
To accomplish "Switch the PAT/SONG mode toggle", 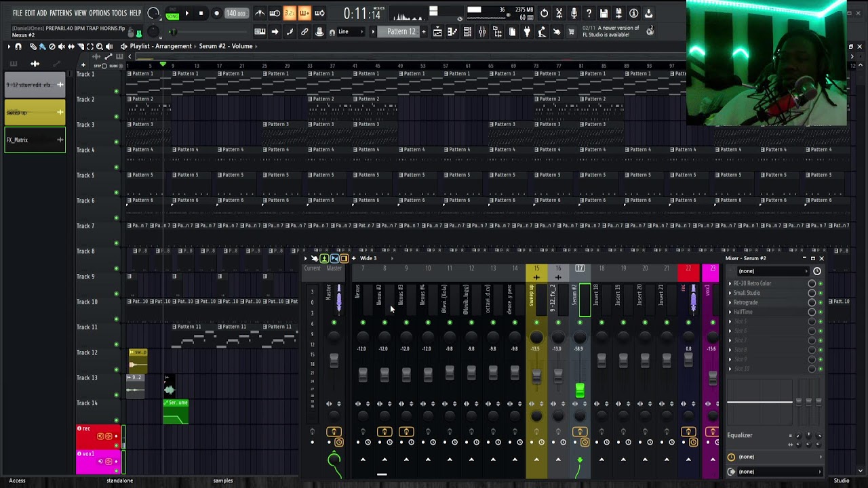I will [172, 14].
